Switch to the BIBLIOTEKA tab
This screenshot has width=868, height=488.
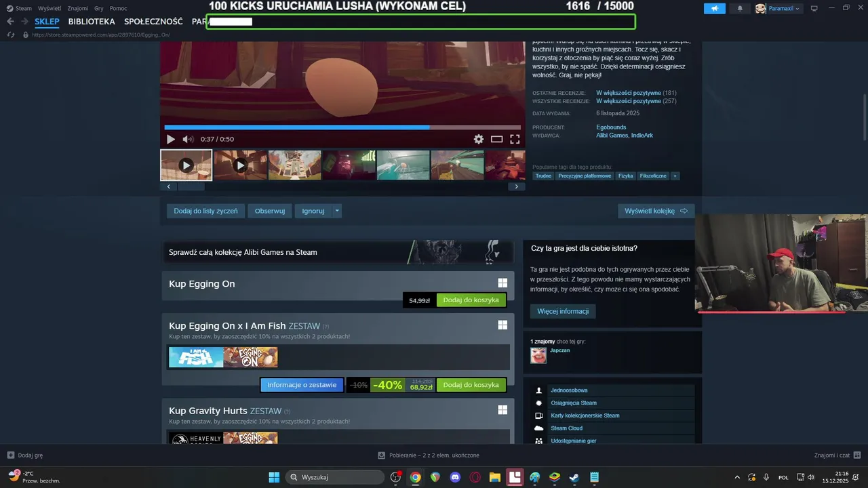[x=92, y=22]
